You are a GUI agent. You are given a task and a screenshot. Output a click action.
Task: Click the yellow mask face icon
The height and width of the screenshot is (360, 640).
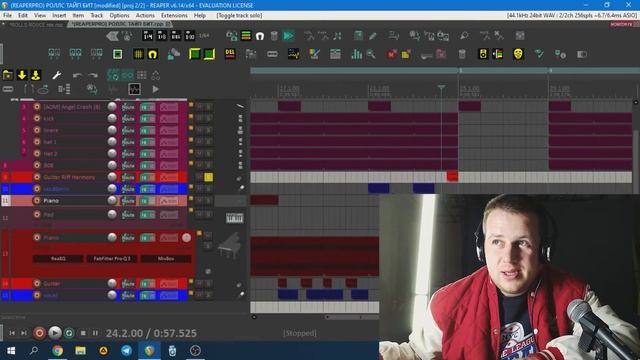coord(518,54)
